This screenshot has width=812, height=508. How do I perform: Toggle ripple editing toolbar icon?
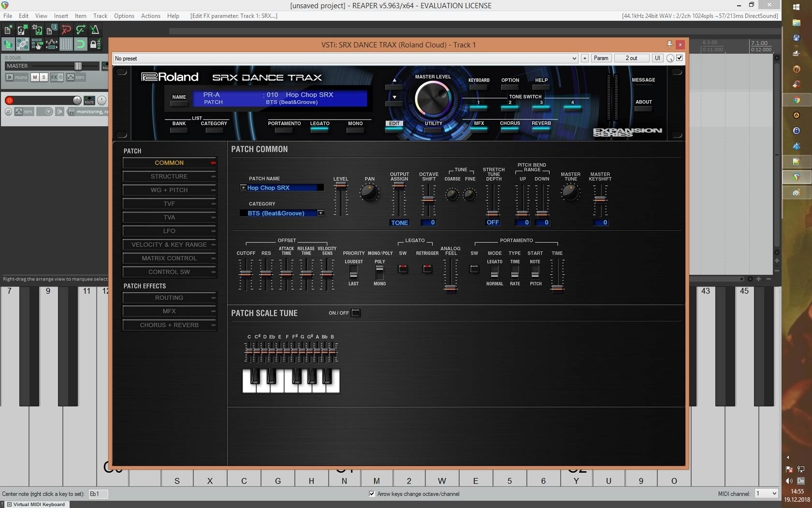[x=37, y=45]
